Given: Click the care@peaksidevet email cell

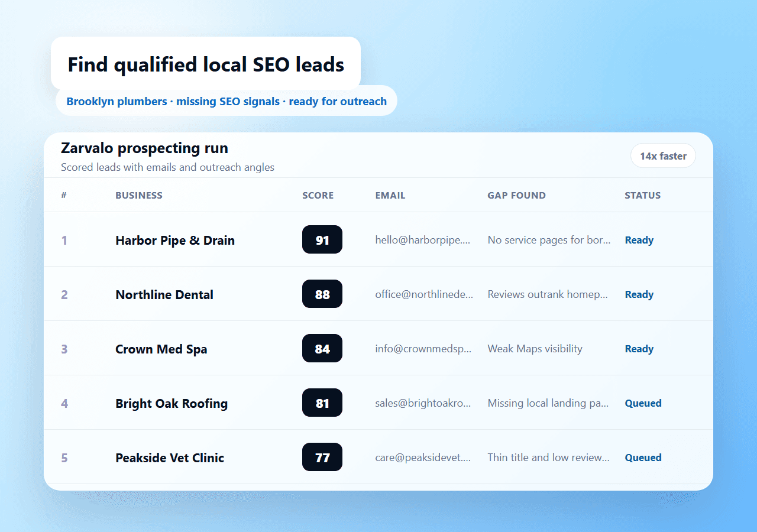Looking at the screenshot, I should point(423,458).
